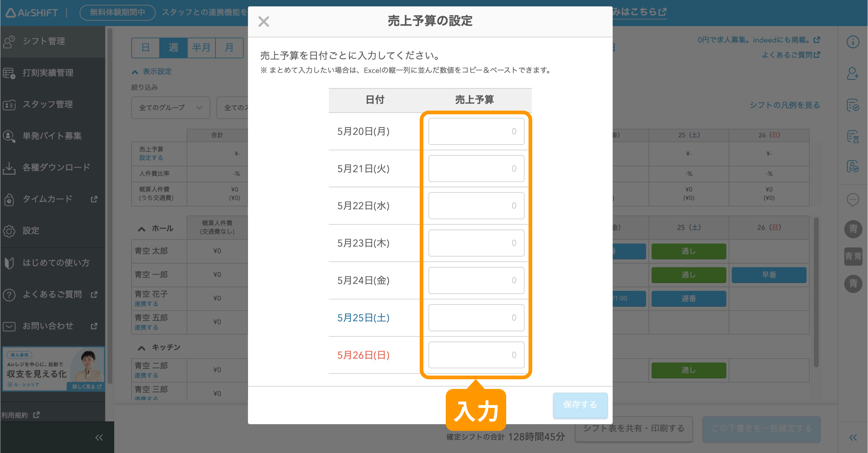Click the envelope icon beside お問い合わせ

[9, 326]
